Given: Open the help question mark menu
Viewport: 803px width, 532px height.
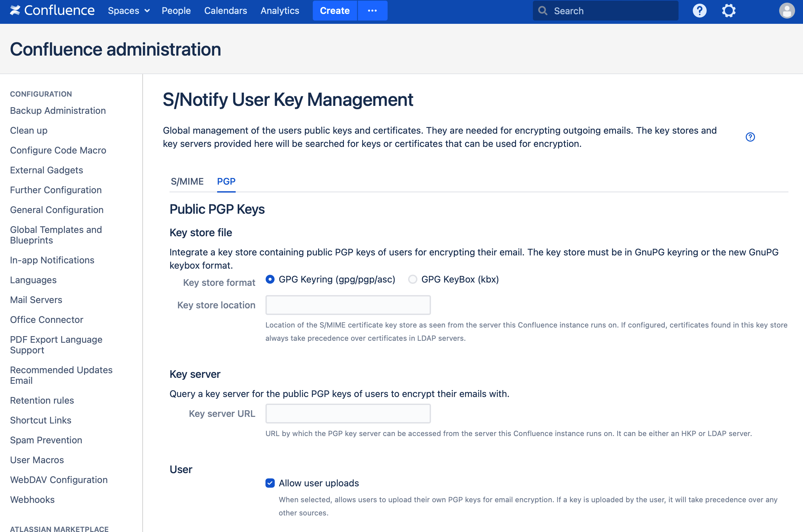Looking at the screenshot, I should pos(699,11).
